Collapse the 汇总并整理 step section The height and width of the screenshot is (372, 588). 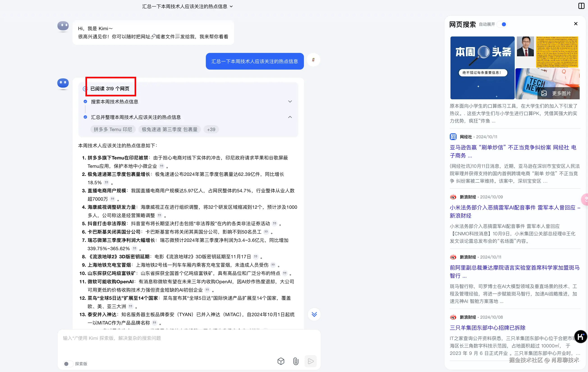[x=290, y=117]
